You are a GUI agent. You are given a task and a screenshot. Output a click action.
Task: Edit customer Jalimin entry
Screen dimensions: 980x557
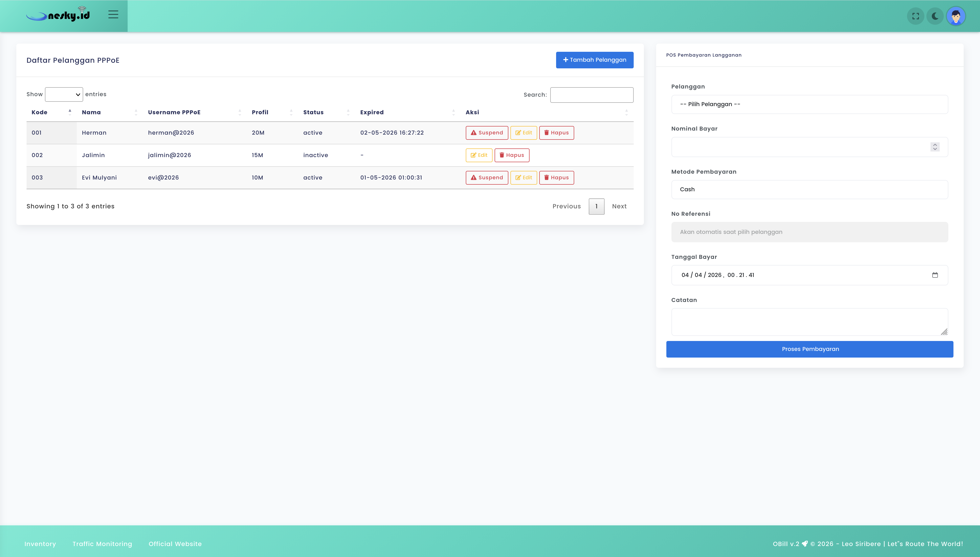(479, 155)
